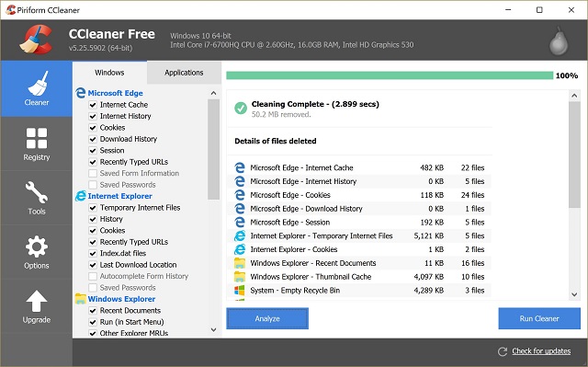Click the Details of files deleted heading
Viewport: 588px width, 367px height.
coord(276,141)
